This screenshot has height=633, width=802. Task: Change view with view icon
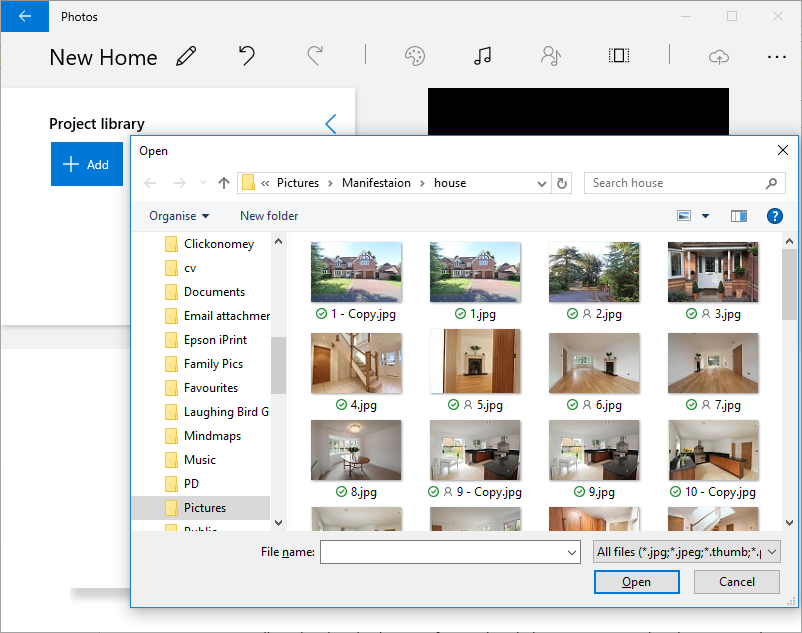[x=684, y=216]
